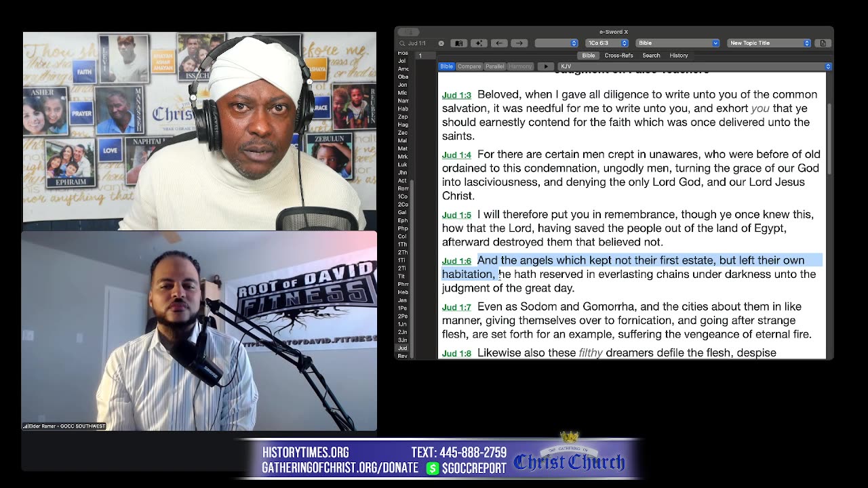Screen dimensions: 868x488
Task: Open the KJV translation dropdown
Action: (694, 66)
